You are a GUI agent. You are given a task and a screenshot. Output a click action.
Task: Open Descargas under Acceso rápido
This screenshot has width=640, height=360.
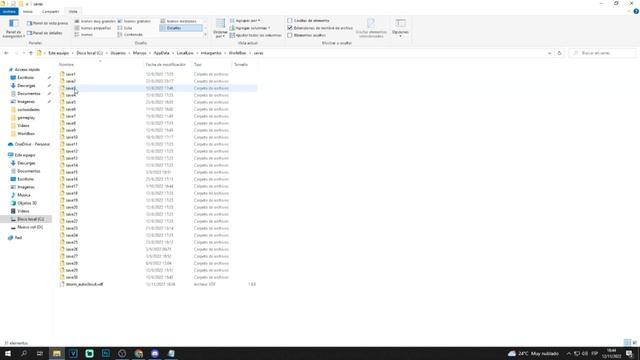(x=26, y=86)
